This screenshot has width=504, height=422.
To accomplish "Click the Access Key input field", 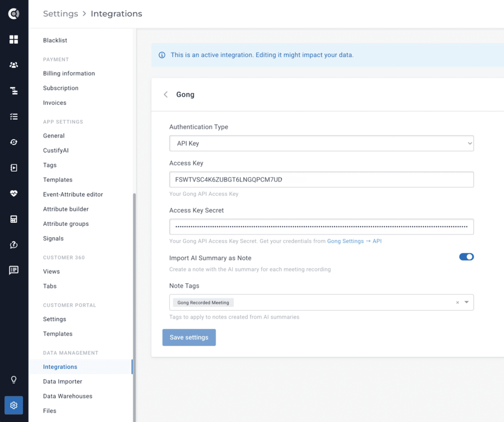I will pyautogui.click(x=321, y=180).
